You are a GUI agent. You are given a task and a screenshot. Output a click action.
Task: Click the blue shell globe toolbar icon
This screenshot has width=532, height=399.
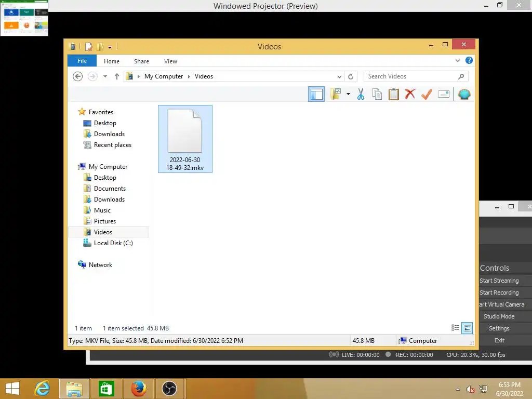(464, 94)
